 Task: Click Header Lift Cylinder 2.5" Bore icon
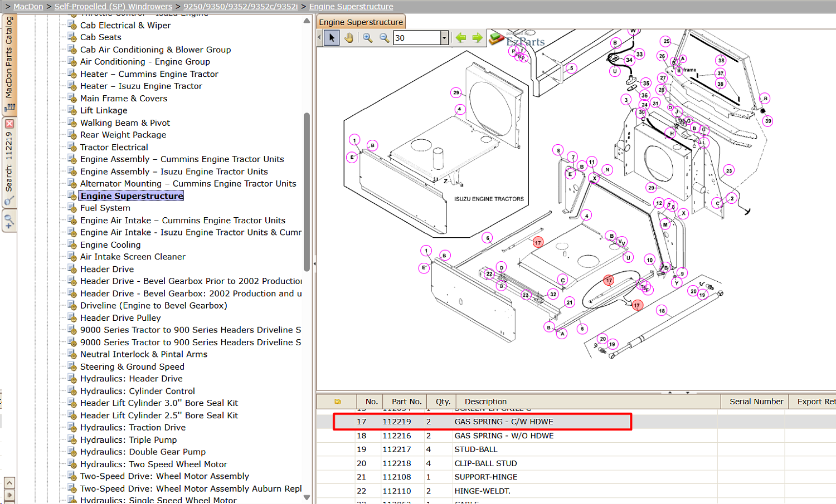(x=72, y=415)
